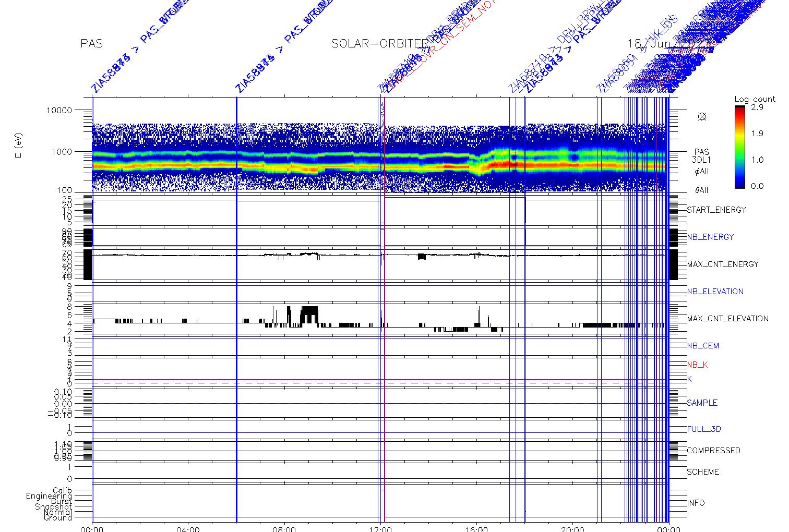This screenshot has width=789, height=532.
Task: Click the INFO panel label
Action: 696,503
